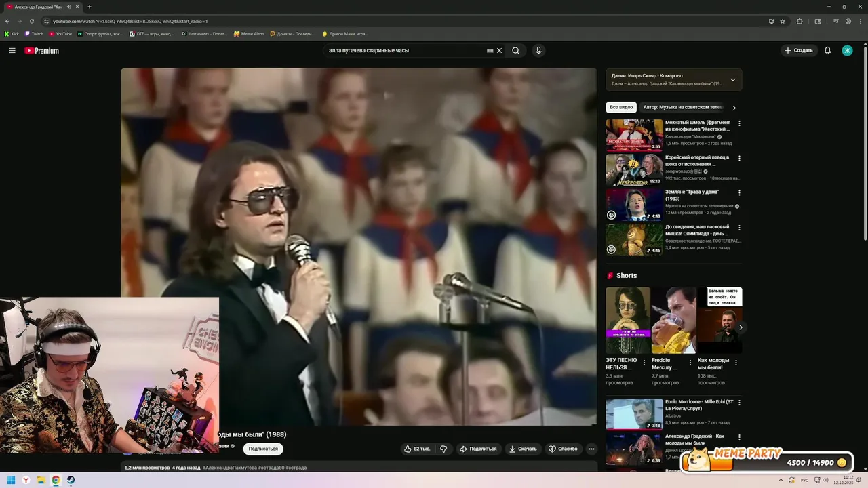Click the #эстрада hashtag link
Screen dimensions: 868x488
point(296,468)
